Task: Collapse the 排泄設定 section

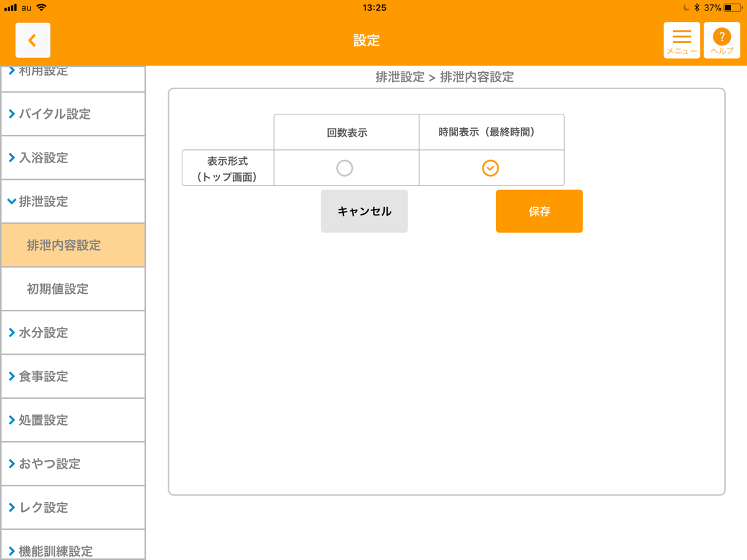Action: [73, 202]
